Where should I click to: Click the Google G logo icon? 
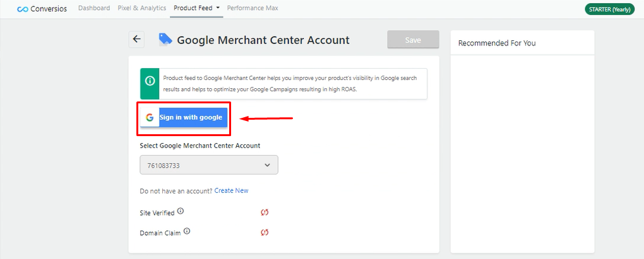150,118
